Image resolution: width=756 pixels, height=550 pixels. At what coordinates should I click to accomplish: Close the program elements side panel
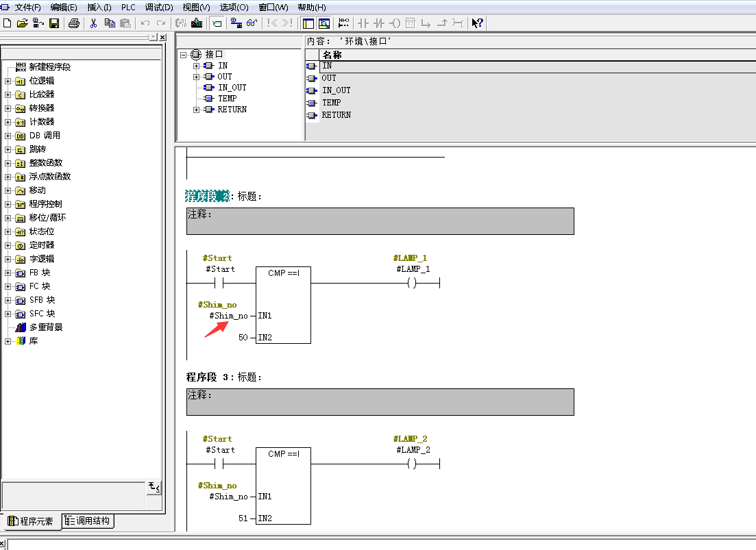162,37
